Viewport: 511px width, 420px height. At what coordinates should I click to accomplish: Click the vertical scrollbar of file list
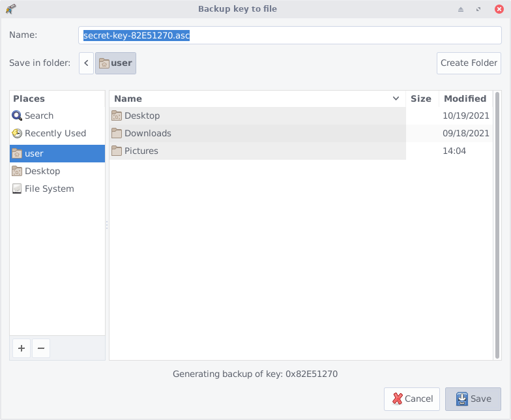tap(497, 222)
